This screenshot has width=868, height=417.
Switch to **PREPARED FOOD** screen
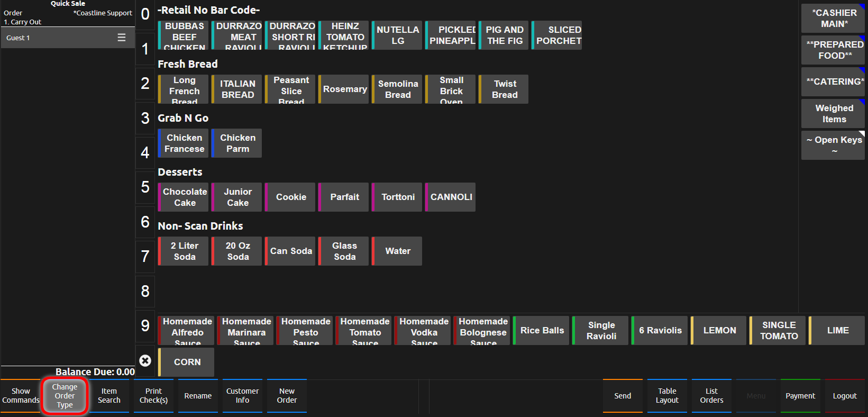tap(833, 50)
